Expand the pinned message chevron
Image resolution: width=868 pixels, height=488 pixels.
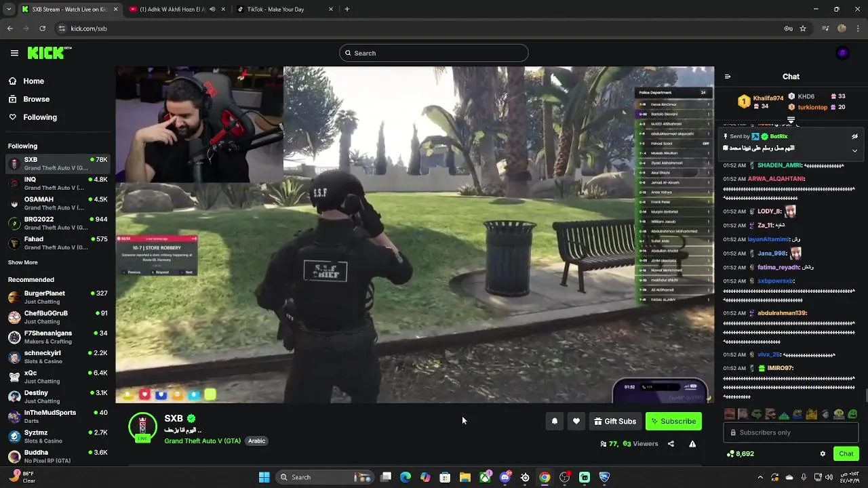pyautogui.click(x=854, y=150)
